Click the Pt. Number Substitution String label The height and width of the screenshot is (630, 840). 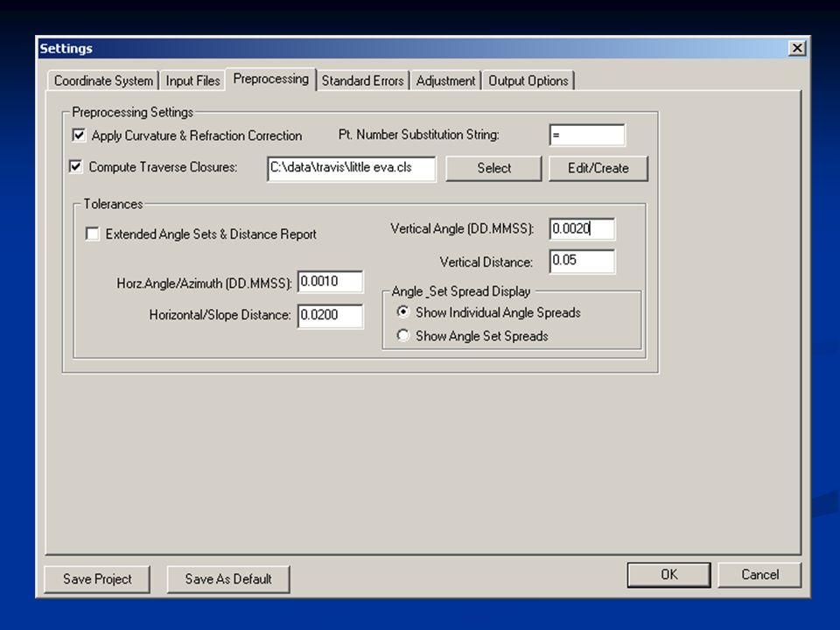point(419,135)
